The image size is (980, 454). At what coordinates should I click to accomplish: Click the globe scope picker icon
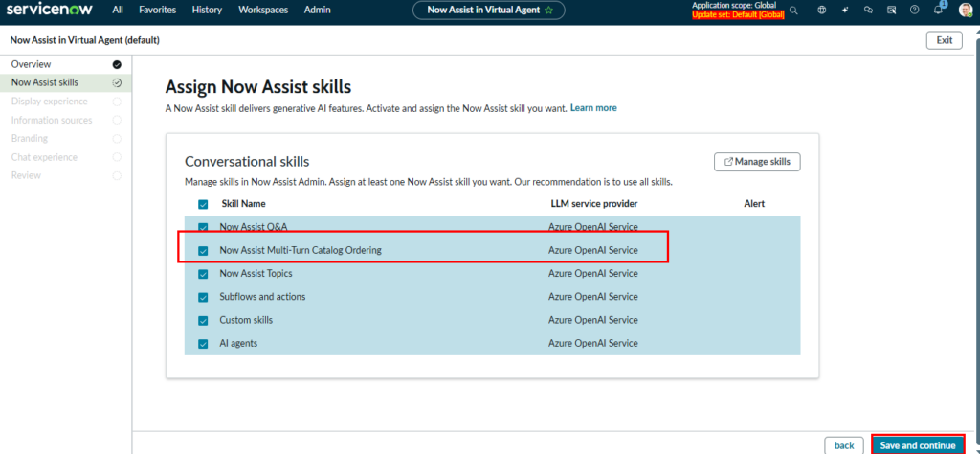[822, 11]
